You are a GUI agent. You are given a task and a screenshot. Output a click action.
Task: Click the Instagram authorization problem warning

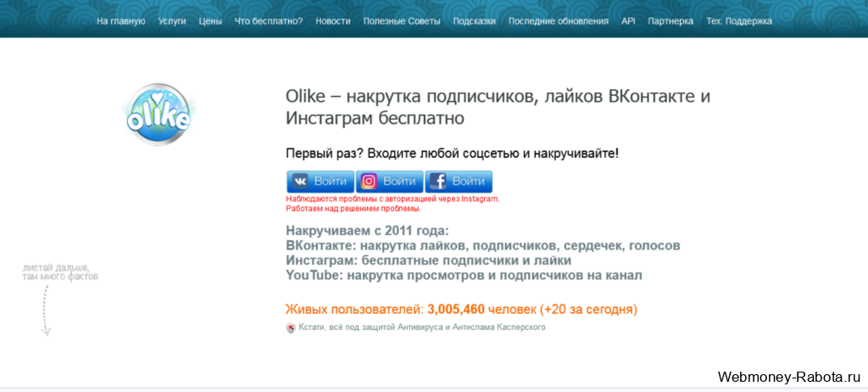(393, 204)
